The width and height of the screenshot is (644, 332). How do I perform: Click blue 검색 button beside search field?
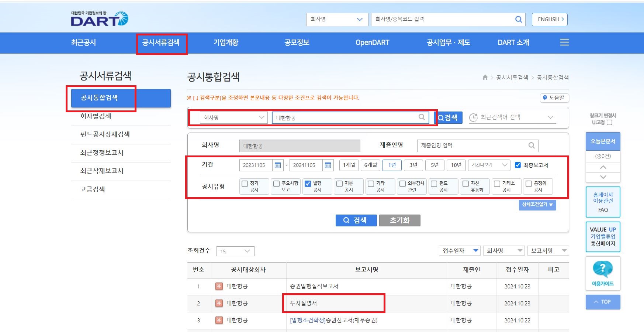pos(448,117)
